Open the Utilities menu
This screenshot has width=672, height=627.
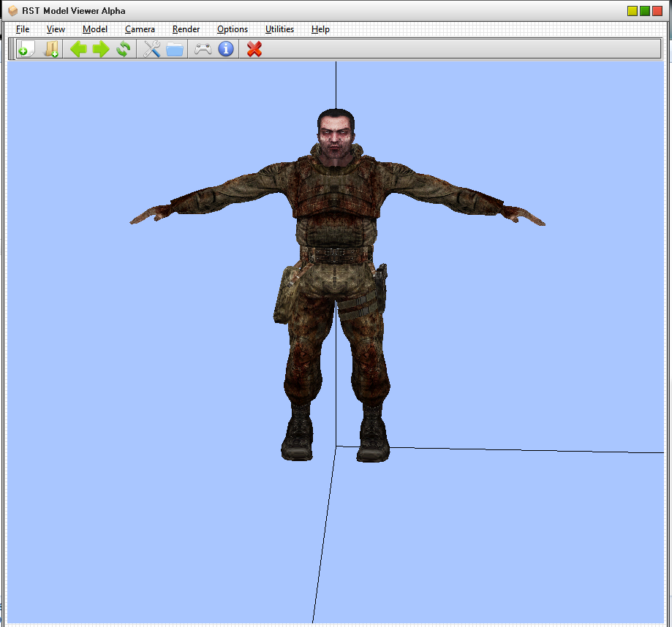(279, 29)
